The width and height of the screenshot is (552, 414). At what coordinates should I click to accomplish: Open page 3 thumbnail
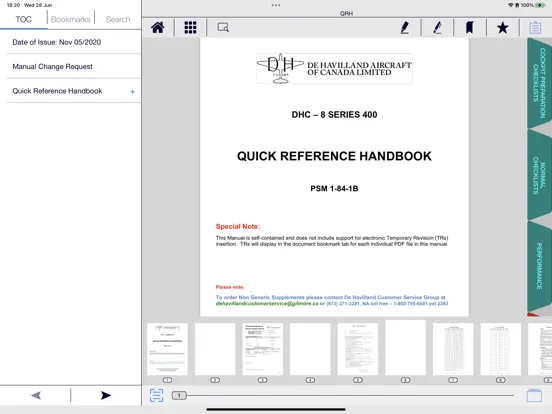[262, 349]
